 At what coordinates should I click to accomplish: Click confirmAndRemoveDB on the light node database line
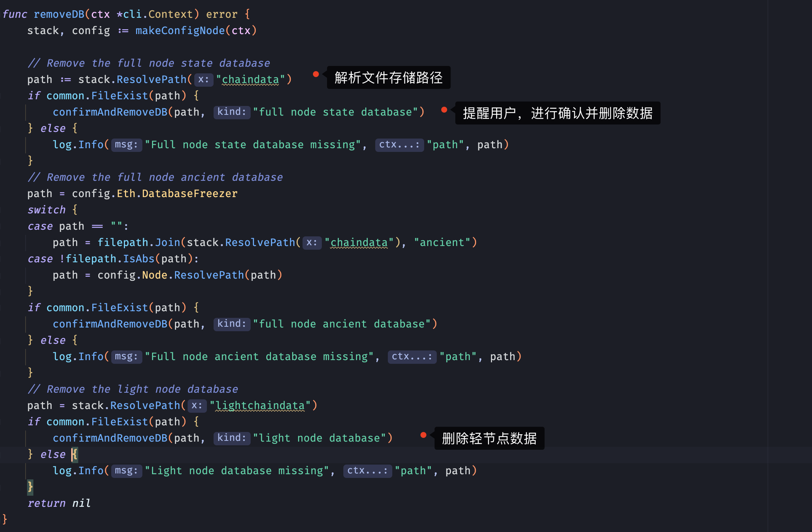pyautogui.click(x=110, y=438)
